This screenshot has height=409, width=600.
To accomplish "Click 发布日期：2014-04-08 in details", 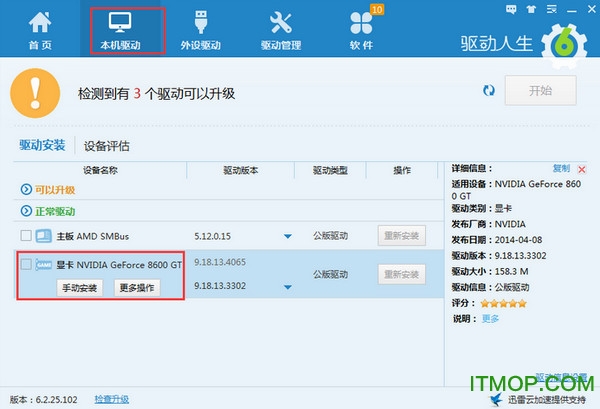I will (x=497, y=240).
